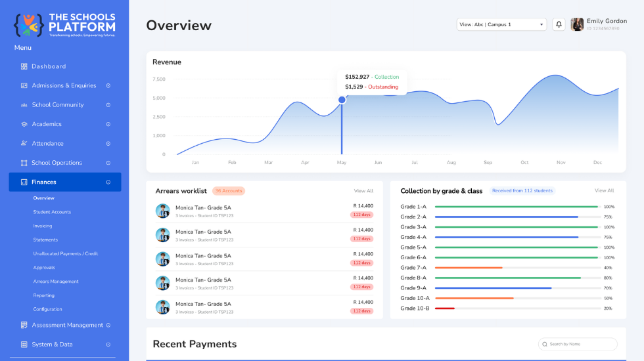Screen dimensions: 644x361
Task: Click the Attendance person icon
Action: [24, 144]
